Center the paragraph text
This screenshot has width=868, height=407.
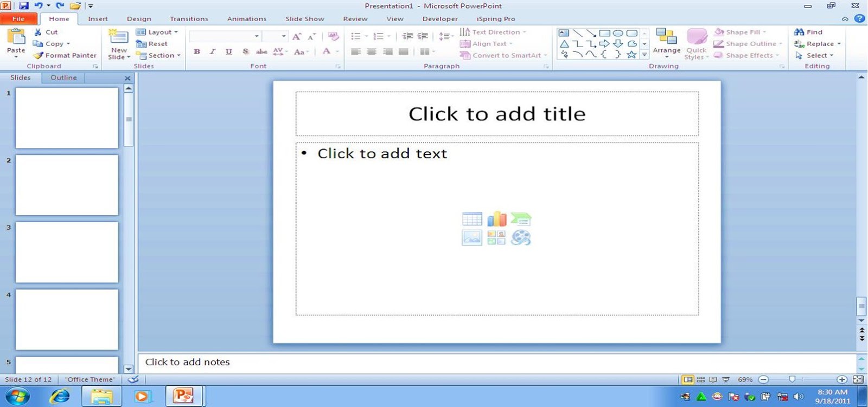click(372, 51)
